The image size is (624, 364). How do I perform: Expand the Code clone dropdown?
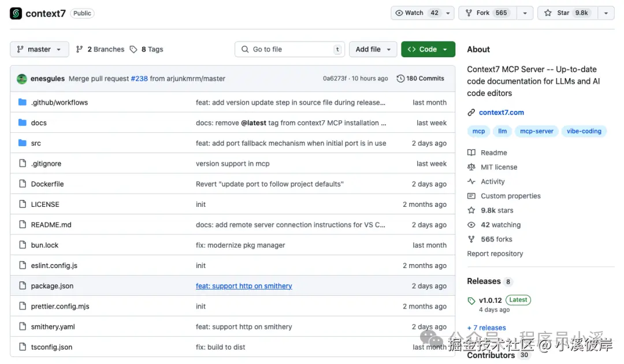pyautogui.click(x=428, y=50)
